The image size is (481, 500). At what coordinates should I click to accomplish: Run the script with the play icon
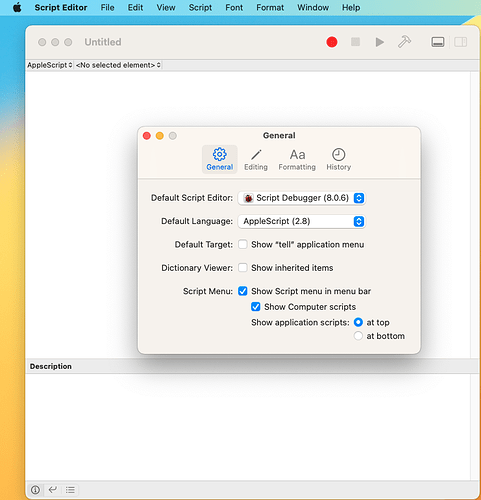(379, 42)
